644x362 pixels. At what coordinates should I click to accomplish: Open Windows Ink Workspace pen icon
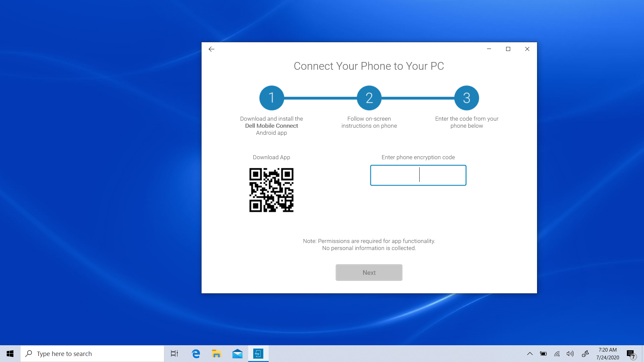click(585, 354)
